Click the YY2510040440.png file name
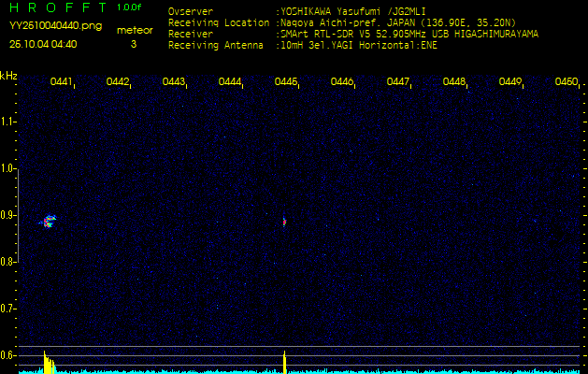This screenshot has width=588, height=374. click(55, 26)
